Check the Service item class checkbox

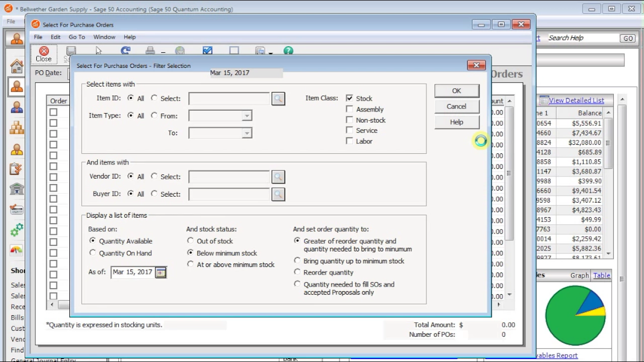349,130
